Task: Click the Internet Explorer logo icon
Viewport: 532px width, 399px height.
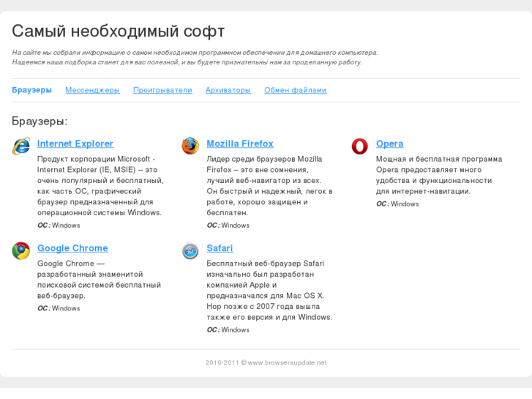Action: click(21, 146)
